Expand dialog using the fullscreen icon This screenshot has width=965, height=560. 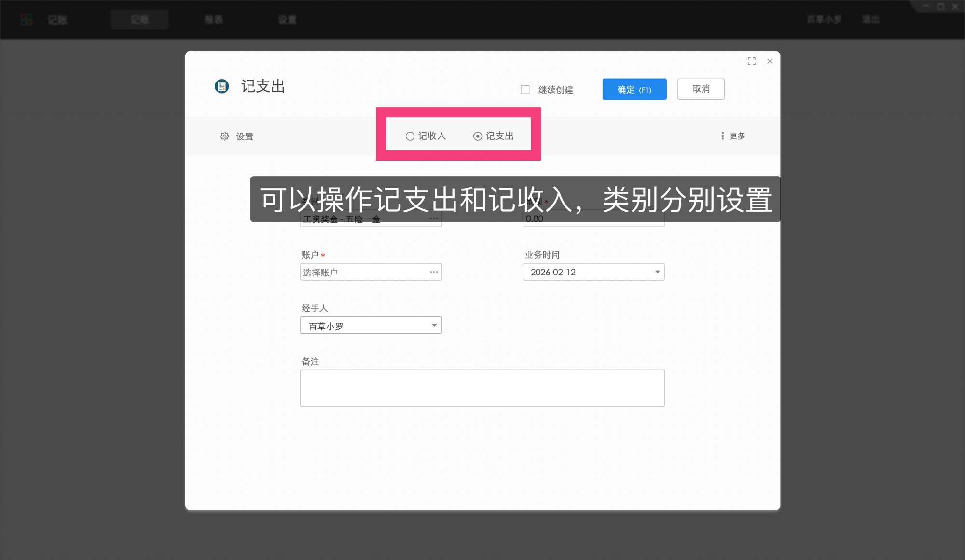click(x=752, y=61)
